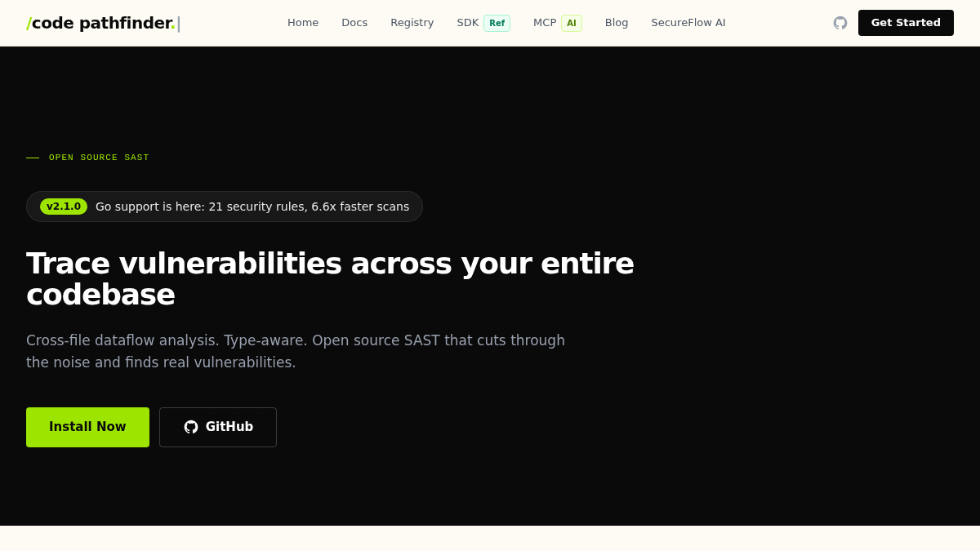This screenshot has width=980, height=551.
Task: Click the v2.1.0 version badge
Action: pos(64,207)
